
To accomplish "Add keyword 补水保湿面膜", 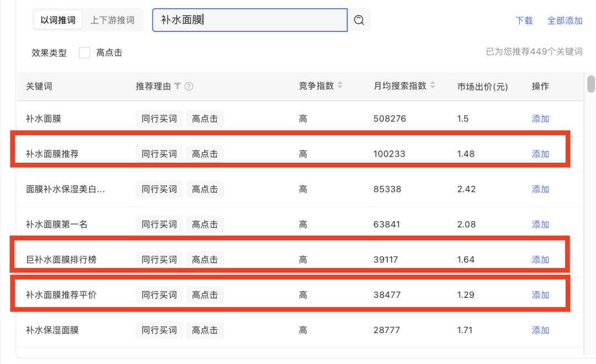I will tap(540, 330).
